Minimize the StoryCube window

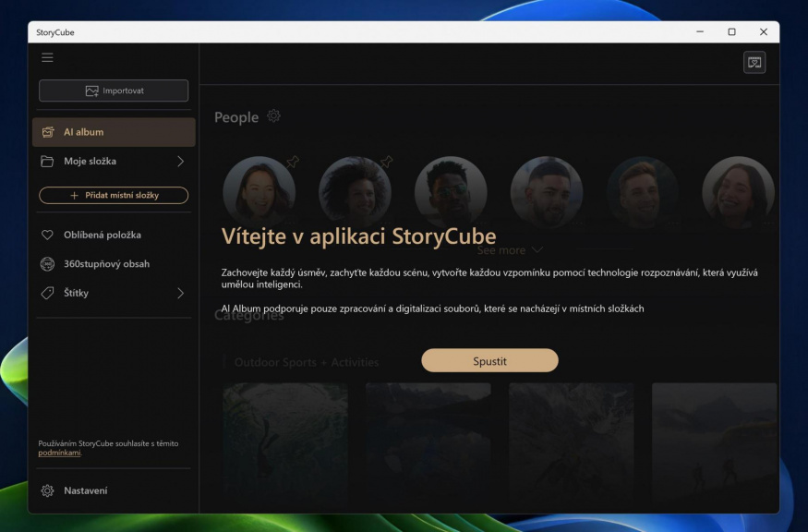tap(700, 32)
